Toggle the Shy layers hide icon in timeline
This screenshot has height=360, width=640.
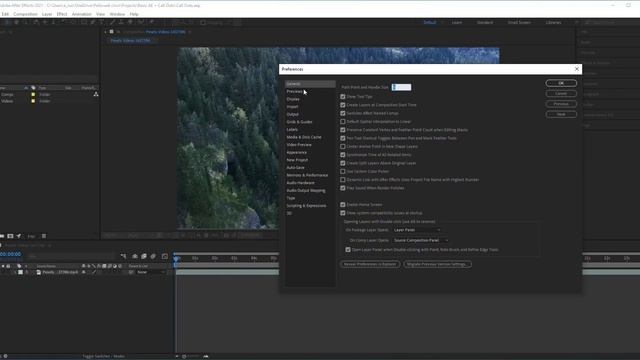click(x=135, y=256)
